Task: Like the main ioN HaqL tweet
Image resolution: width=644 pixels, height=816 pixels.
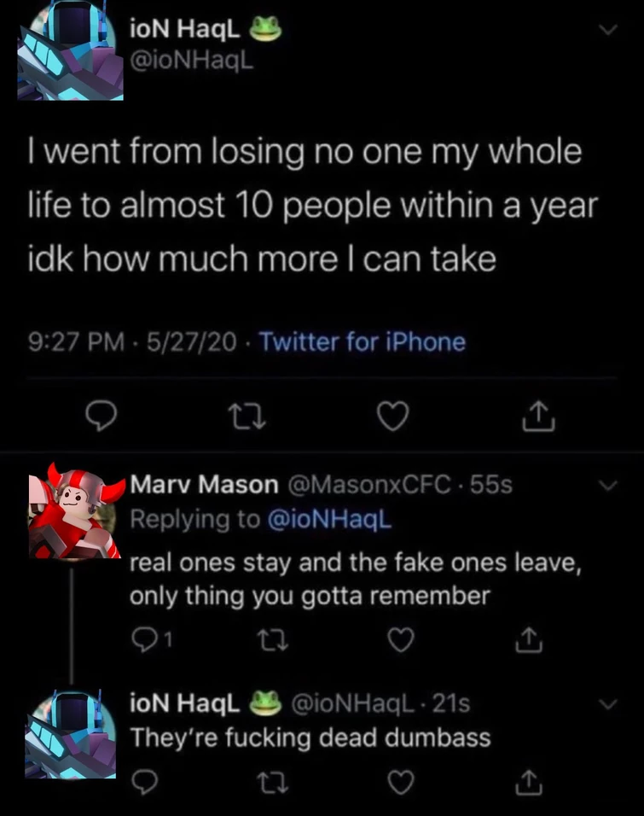Action: click(394, 416)
